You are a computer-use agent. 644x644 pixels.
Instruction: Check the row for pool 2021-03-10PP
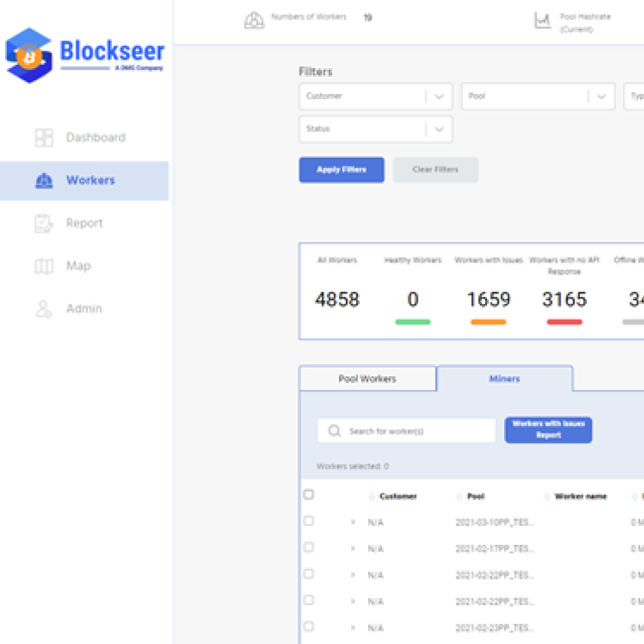tap(309, 521)
